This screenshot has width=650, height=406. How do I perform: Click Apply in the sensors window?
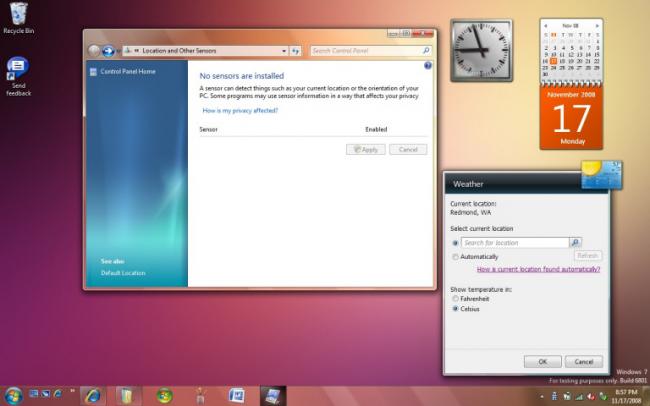tap(366, 150)
